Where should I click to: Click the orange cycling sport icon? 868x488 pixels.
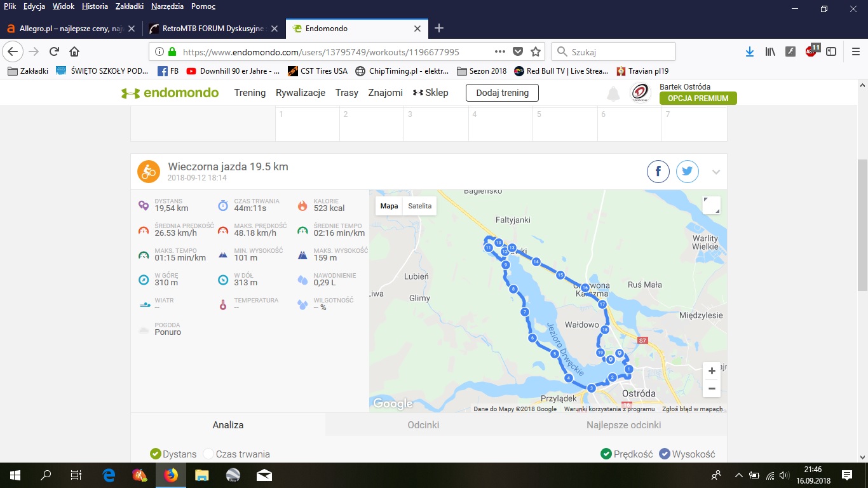tap(149, 172)
